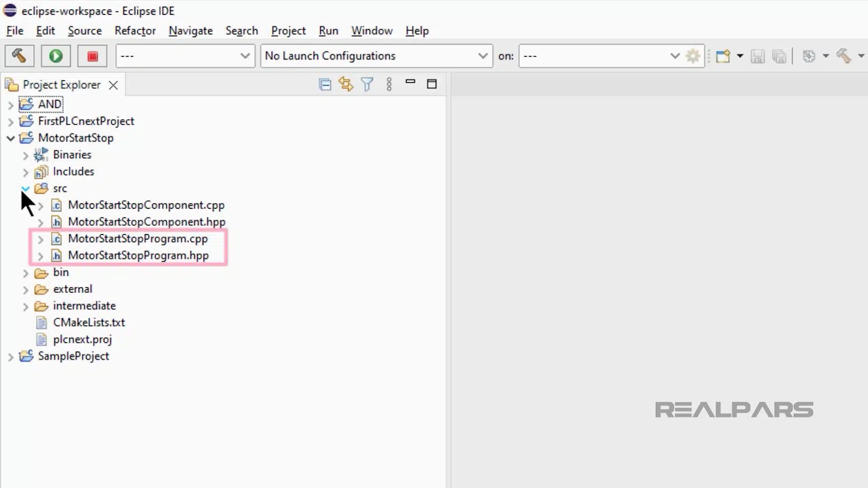Select FirstPLCnextProject in the tree
This screenshot has height=488, width=868.
[x=86, y=121]
